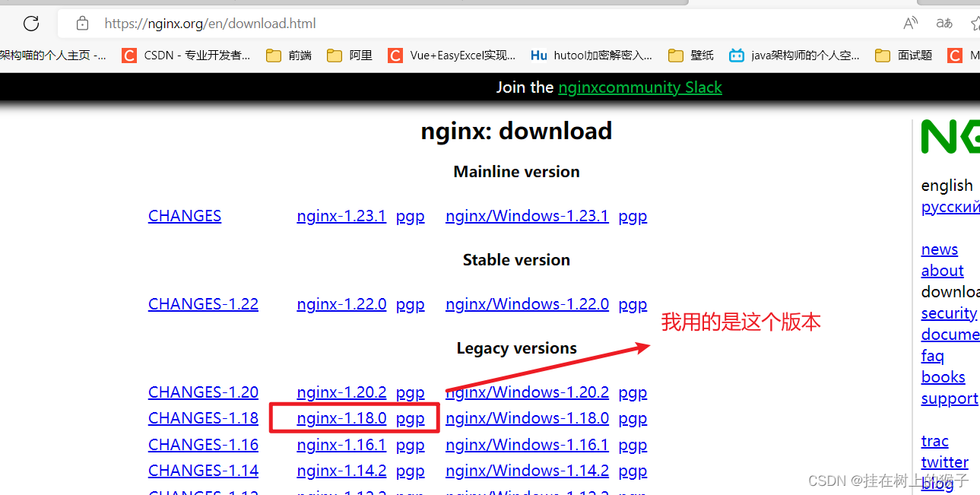The height and width of the screenshot is (495, 980).
Task: Click the nginx: download heading
Action: click(516, 131)
